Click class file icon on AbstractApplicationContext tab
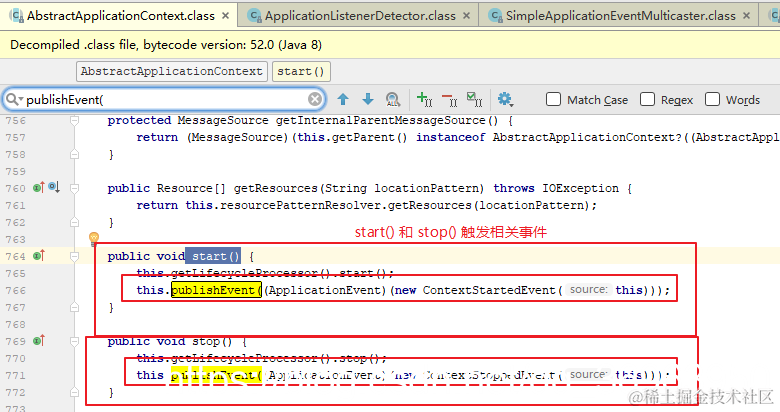The height and width of the screenshot is (412, 780). pos(17,16)
